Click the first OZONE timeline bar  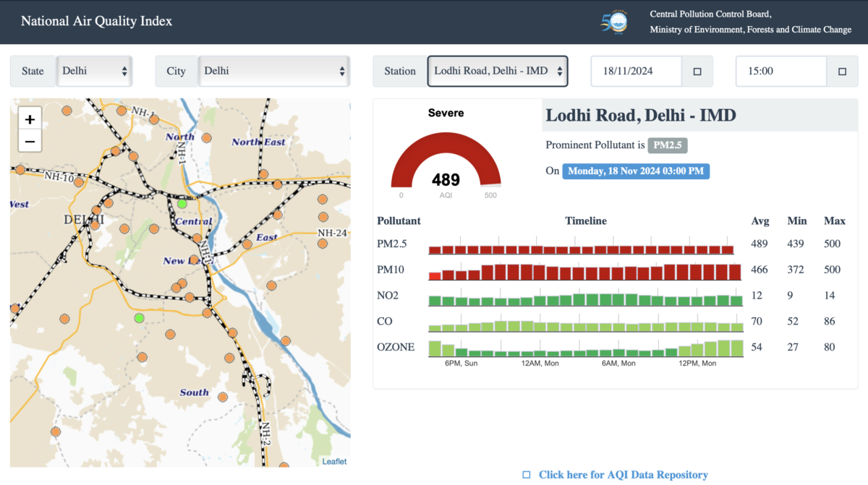tap(435, 348)
